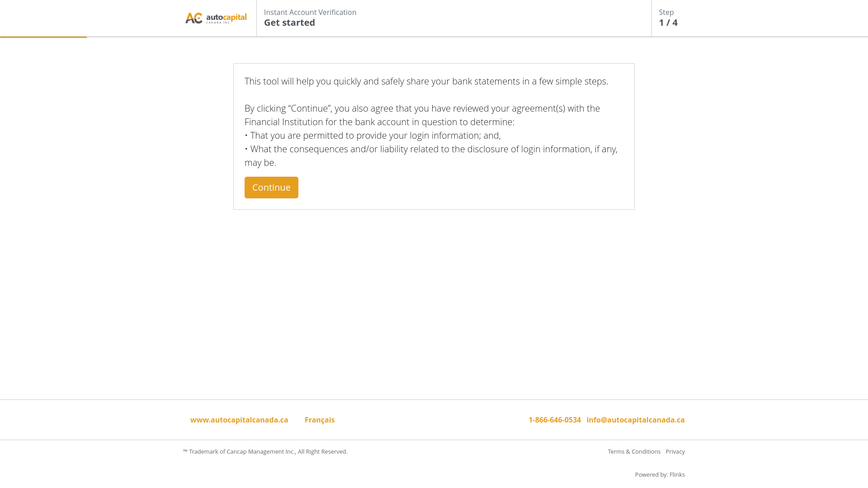Click the orange progress bar segment
Image resolution: width=868 pixels, height=488 pixels.
point(43,37)
